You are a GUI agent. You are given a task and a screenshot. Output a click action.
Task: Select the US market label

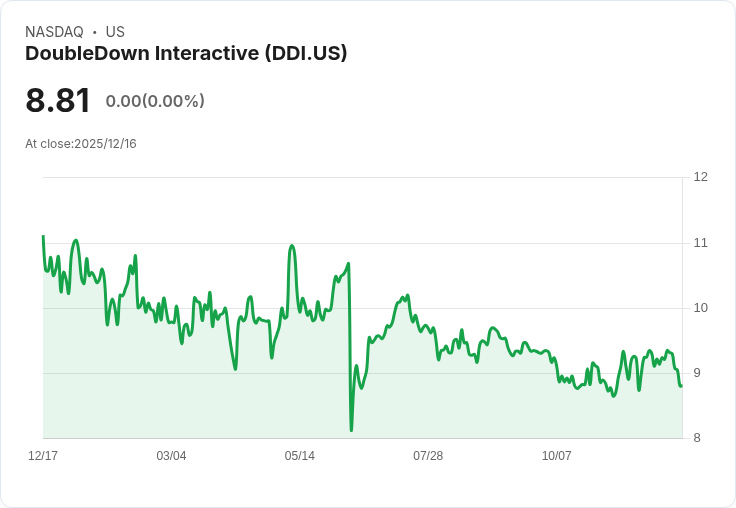[x=115, y=32]
